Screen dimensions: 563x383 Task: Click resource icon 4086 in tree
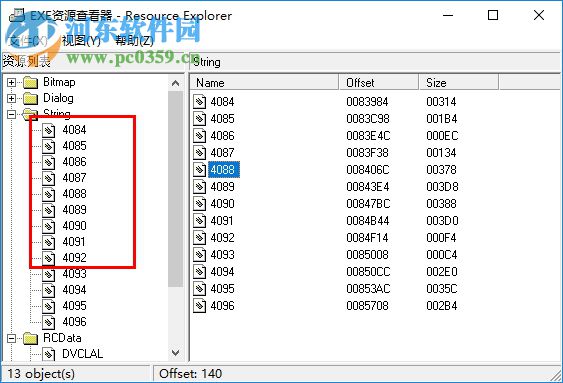tap(48, 162)
